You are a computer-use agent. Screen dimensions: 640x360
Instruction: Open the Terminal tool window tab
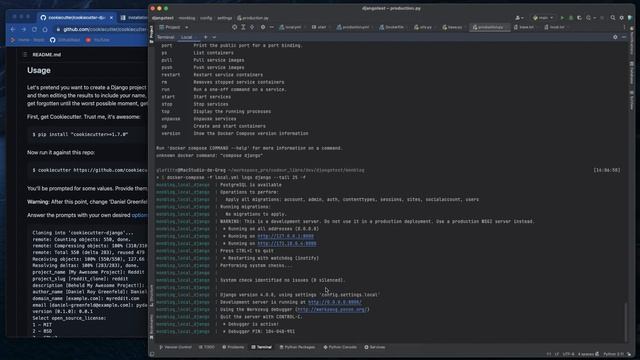coord(262,347)
